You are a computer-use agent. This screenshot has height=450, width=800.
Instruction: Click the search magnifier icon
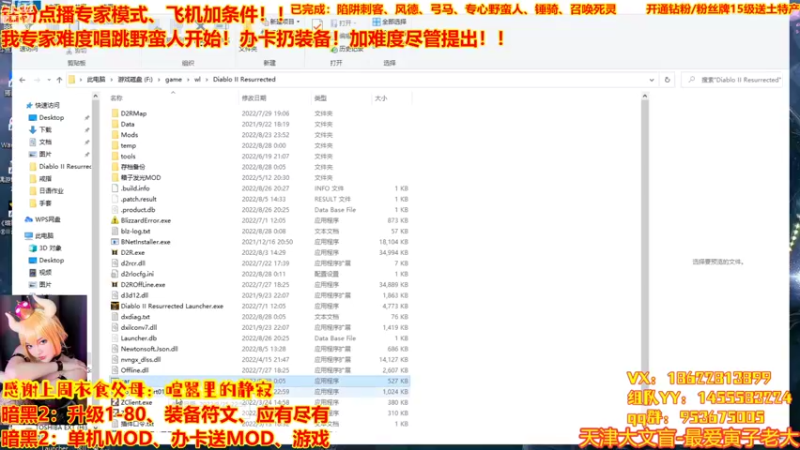pos(691,80)
